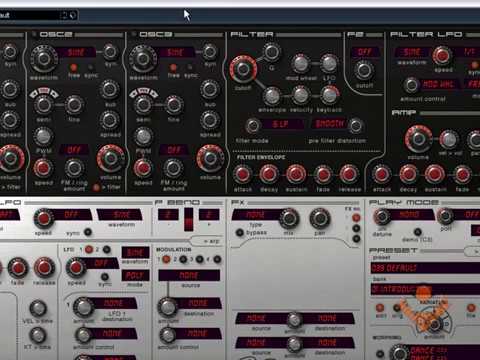This screenshot has height=360, width=480.
Task: Toggle the demo (C3) button
Action: (417, 231)
